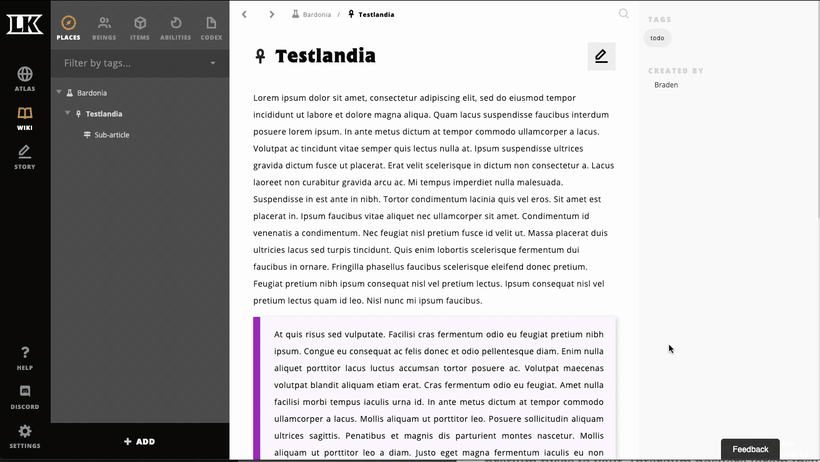Open the Atlas globe section
The width and height of the screenshot is (820, 462).
[x=25, y=79]
